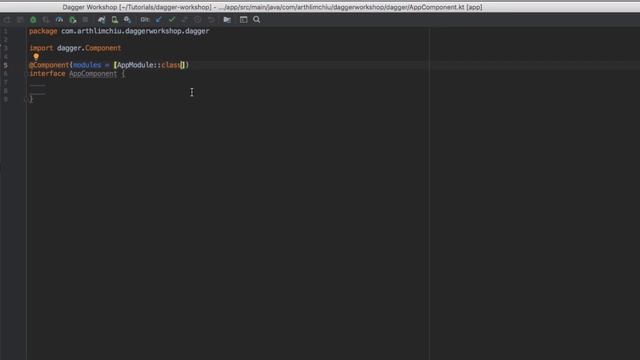Click Run with Coverage greyed icon
This screenshot has height=360, width=640.
46,20
